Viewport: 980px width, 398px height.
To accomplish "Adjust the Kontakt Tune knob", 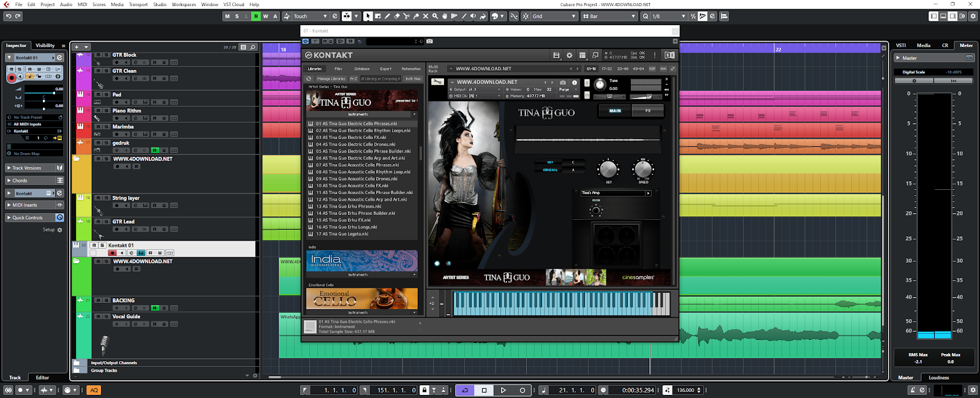I will tap(600, 84).
